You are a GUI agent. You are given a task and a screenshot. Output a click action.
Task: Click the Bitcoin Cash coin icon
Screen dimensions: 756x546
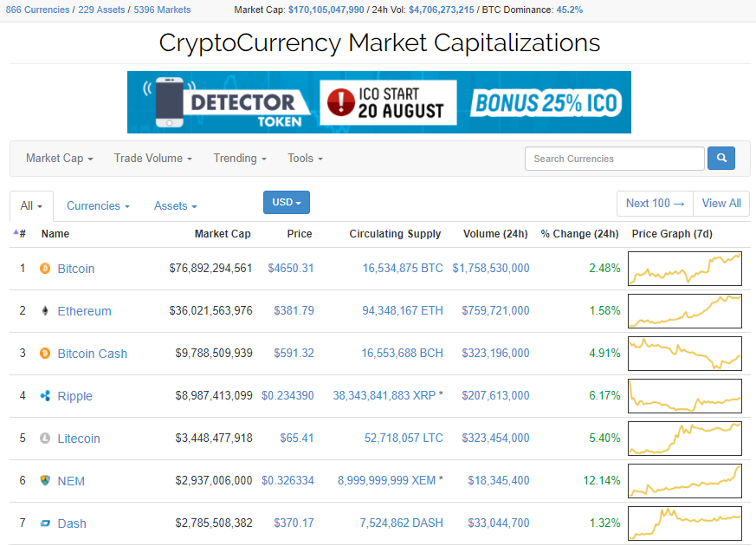(45, 354)
